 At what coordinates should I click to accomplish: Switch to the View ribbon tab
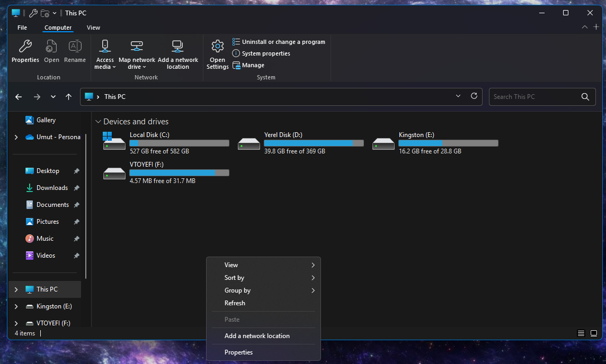[x=93, y=28]
